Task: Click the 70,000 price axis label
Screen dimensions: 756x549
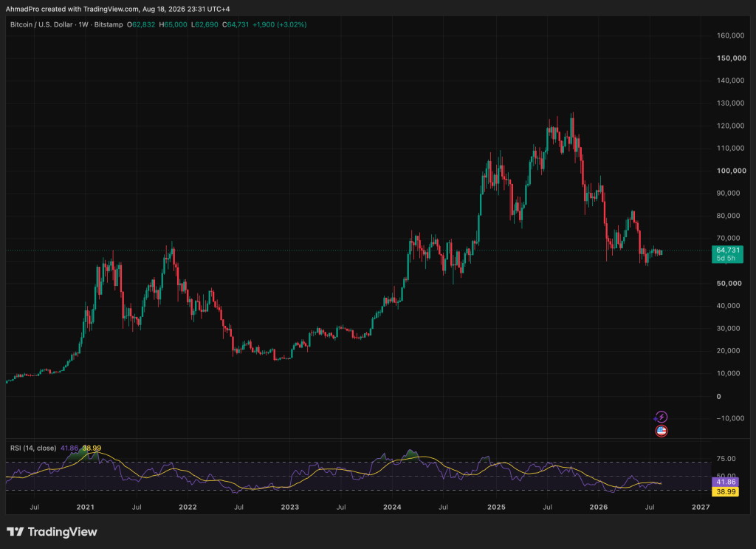Action: (x=728, y=239)
